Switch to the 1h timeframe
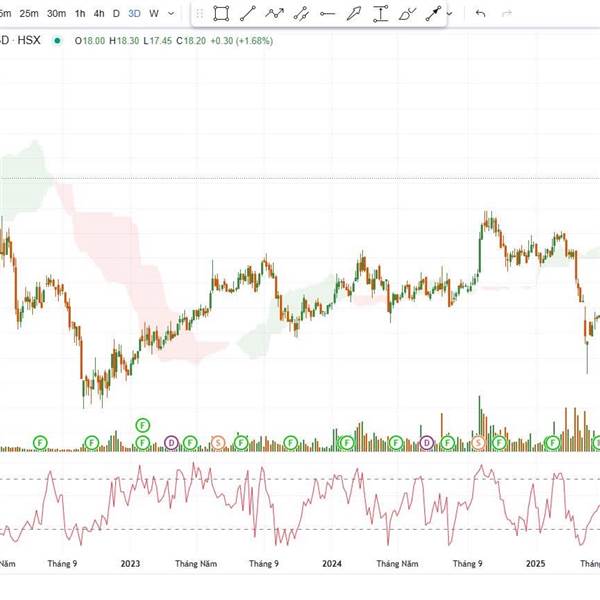Image resolution: width=600 pixels, height=600 pixels. (80, 14)
